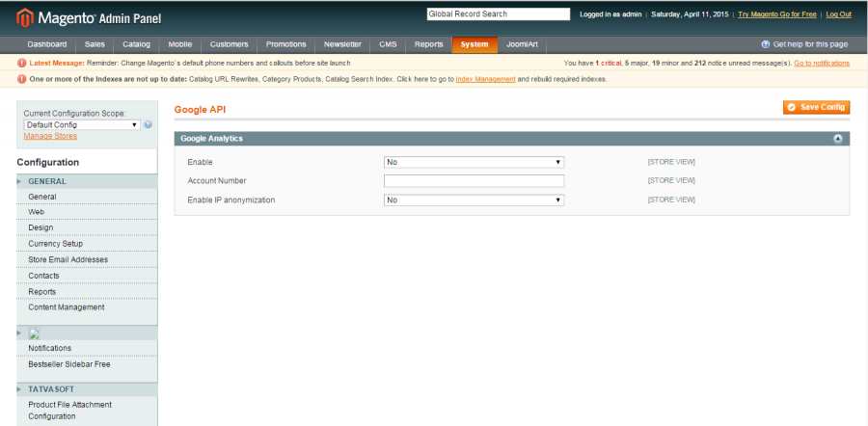868x426 pixels.
Task: Click the help question-mark icon beside scope selector
Action: 148,125
